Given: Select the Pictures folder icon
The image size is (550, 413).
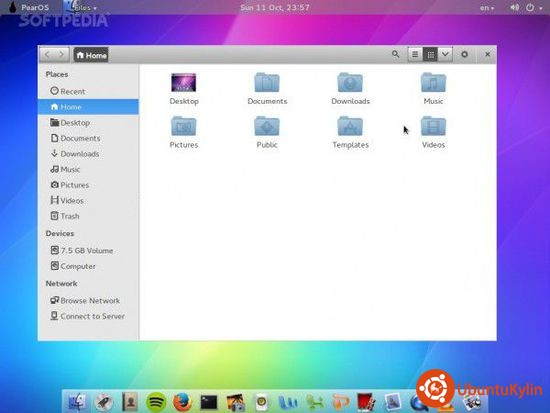Looking at the screenshot, I should (184, 126).
